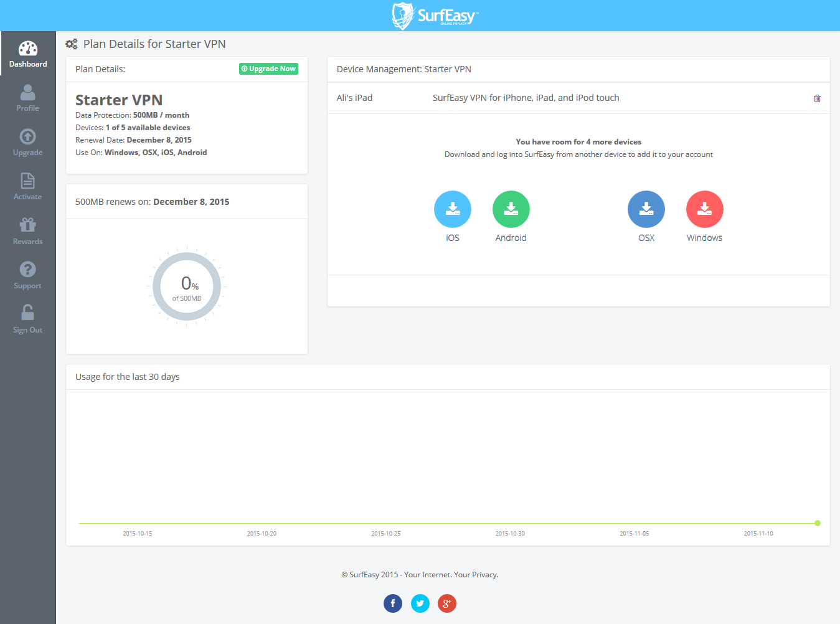
Task: Click the Android label link
Action: 511,238
